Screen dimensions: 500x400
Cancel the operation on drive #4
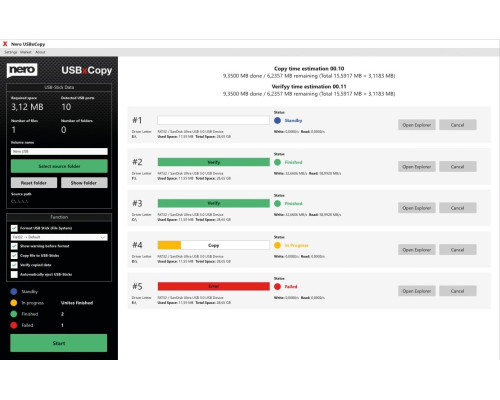[457, 250]
